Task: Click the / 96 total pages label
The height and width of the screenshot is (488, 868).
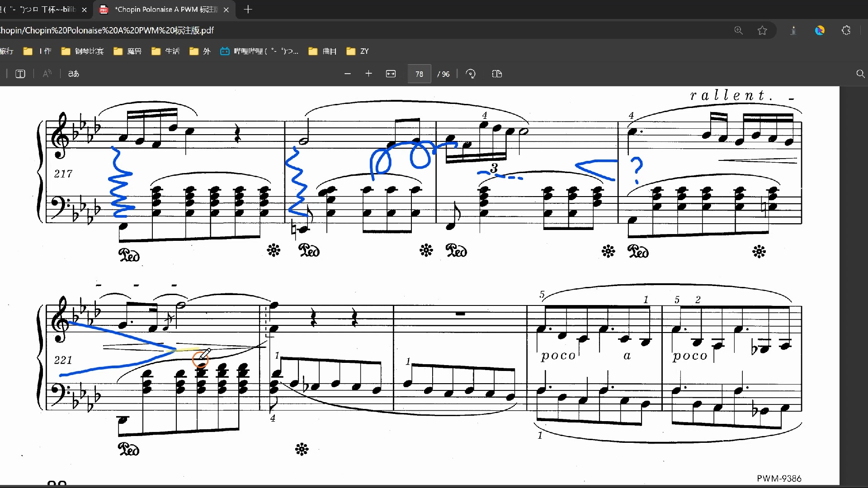Action: click(443, 74)
